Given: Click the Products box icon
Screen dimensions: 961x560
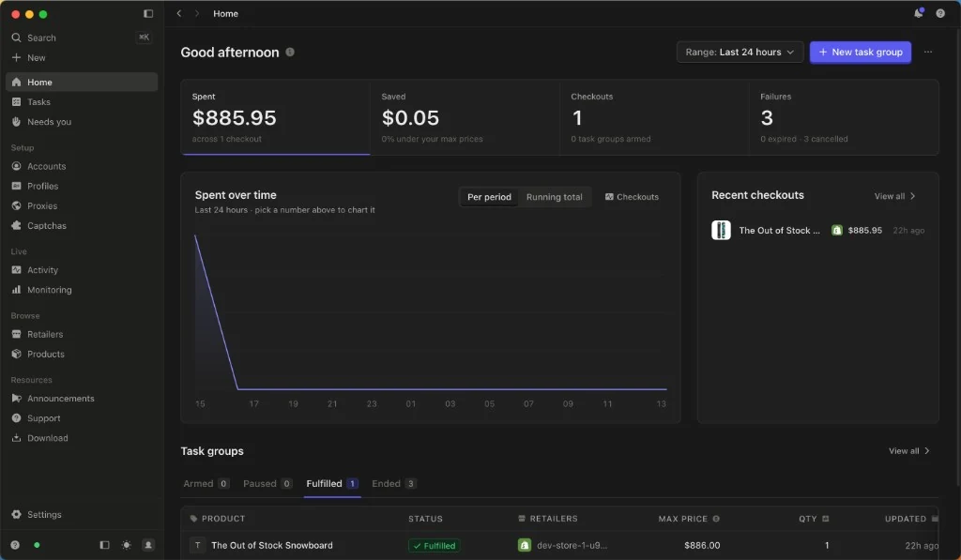Looking at the screenshot, I should coord(17,355).
